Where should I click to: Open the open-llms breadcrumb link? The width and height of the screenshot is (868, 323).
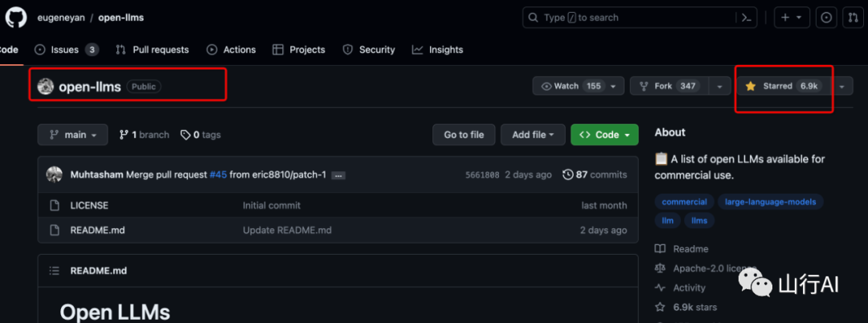coord(121,18)
